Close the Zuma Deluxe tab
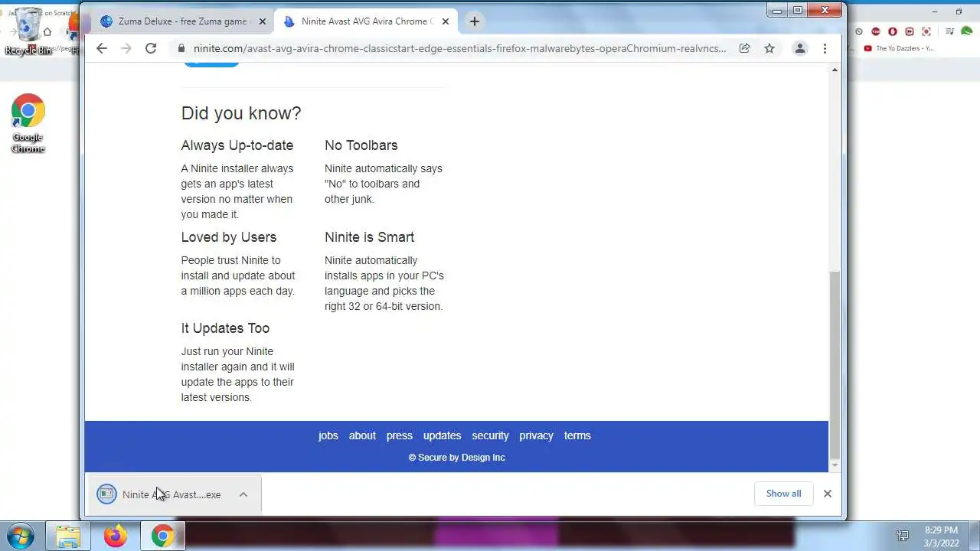The width and height of the screenshot is (980, 551). [263, 21]
